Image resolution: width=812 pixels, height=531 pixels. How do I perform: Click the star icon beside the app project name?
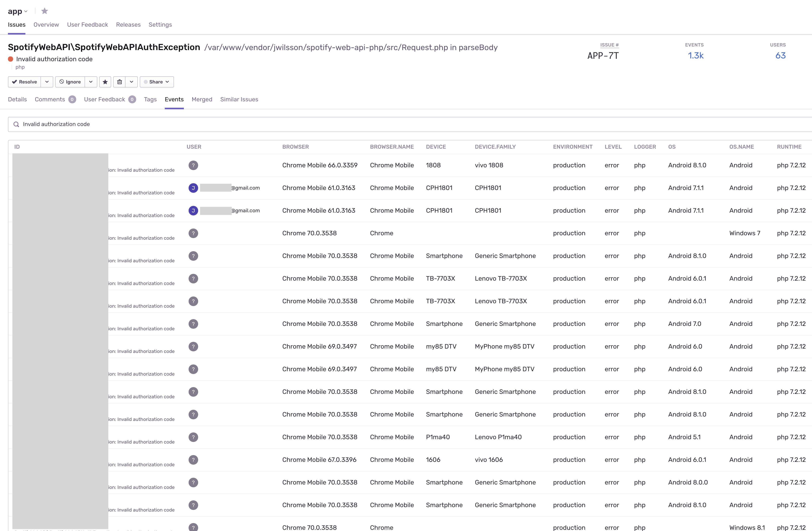[x=44, y=11]
